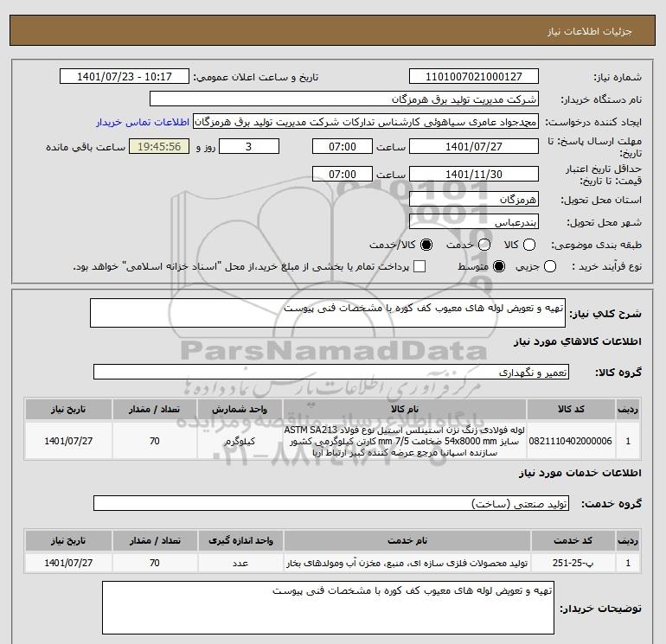Open the buyer contact info link (اطلاعات تماس خریدار)
The width and height of the screenshot is (666, 644).
143,122
